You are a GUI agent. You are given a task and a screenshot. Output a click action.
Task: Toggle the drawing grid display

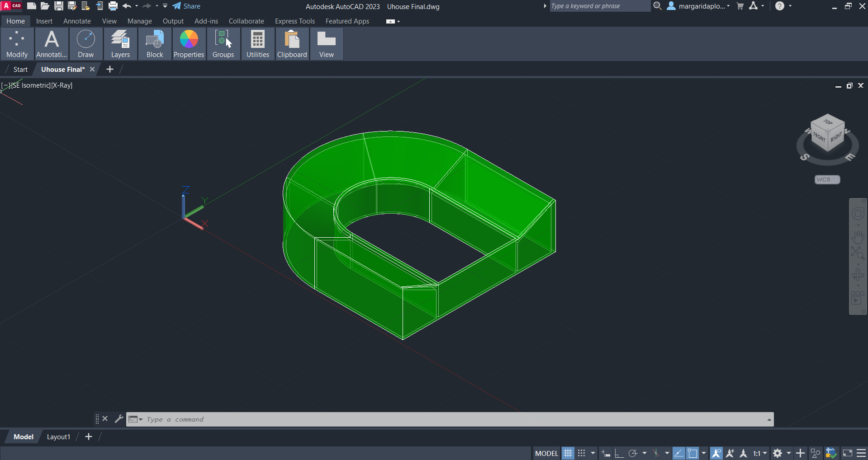(568, 453)
